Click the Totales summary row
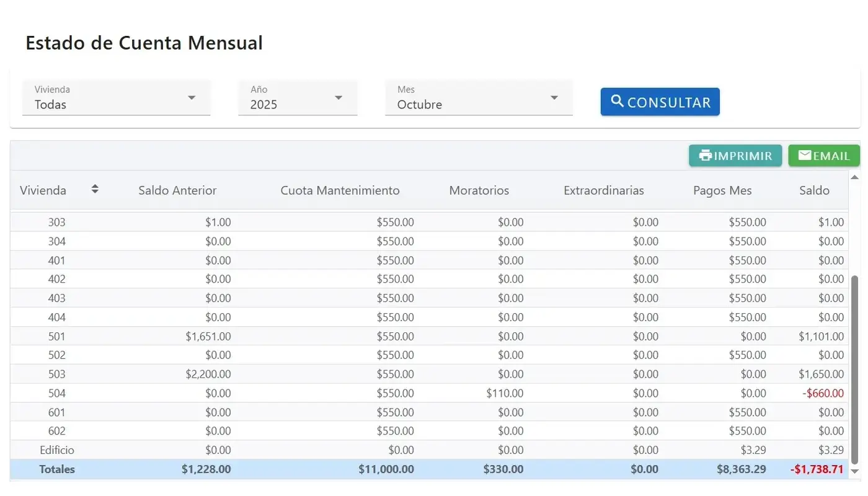This screenshot has height=496, width=868. [57, 469]
